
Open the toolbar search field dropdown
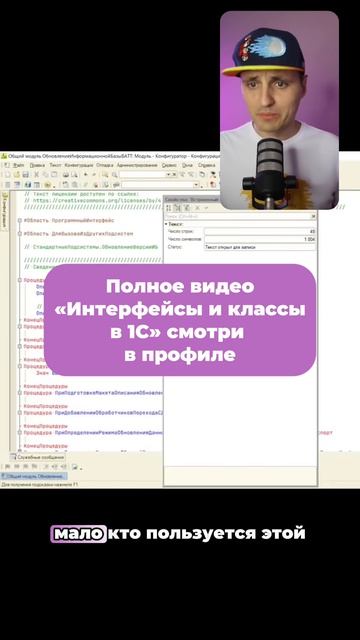[x=169, y=175]
